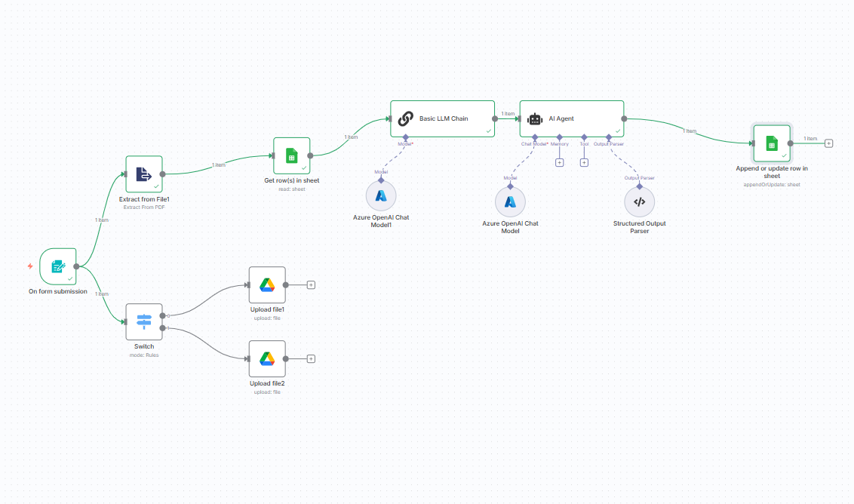The width and height of the screenshot is (854, 504).
Task: Click the 'Get row(s) in sheet' label
Action: (291, 181)
